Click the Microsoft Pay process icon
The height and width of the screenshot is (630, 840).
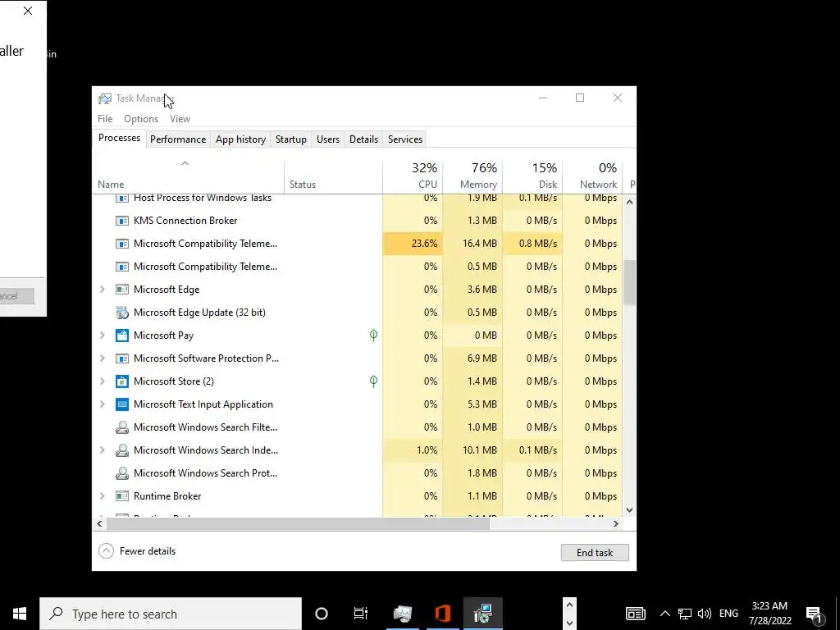[x=122, y=336]
